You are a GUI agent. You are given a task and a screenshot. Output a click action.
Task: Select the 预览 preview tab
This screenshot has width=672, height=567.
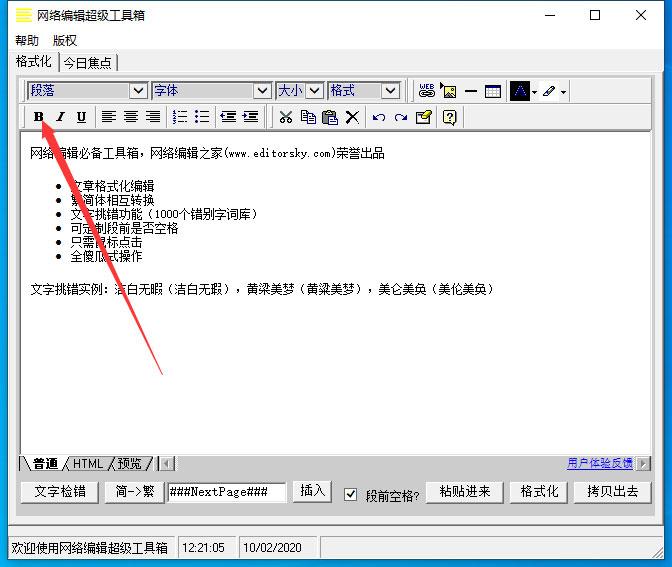129,464
